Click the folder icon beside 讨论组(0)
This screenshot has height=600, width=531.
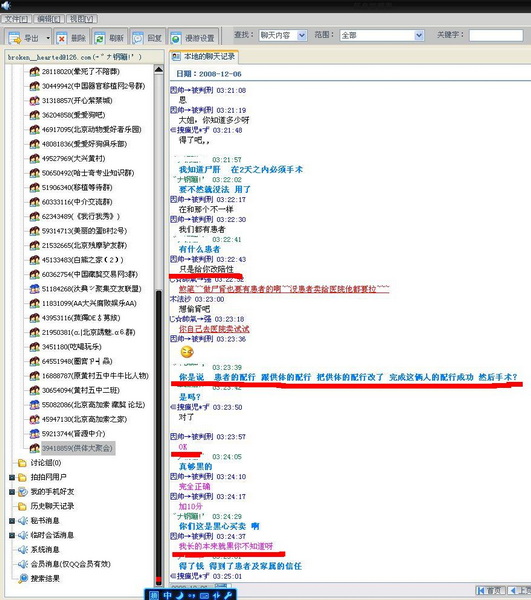click(22, 463)
